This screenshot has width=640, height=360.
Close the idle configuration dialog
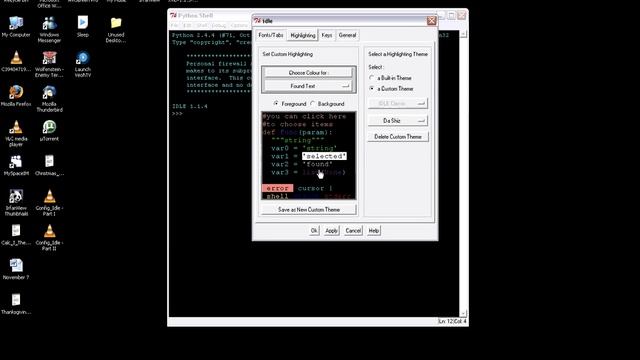[431, 20]
